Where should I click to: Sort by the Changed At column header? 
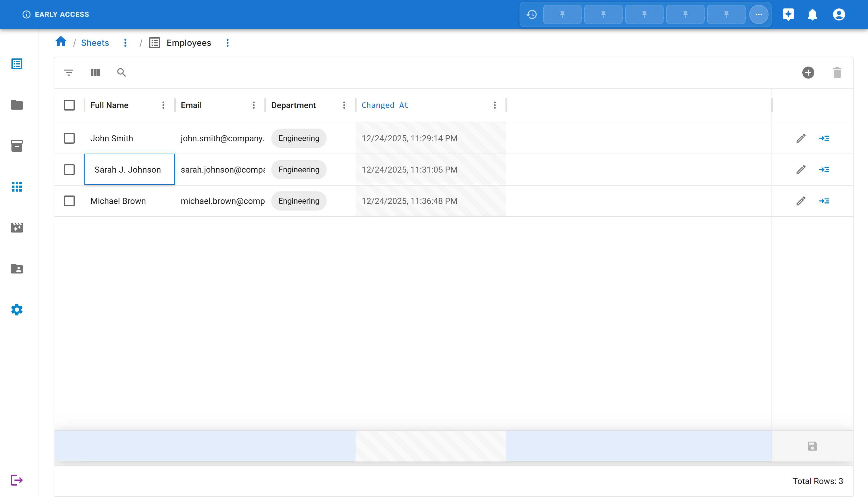coord(385,105)
